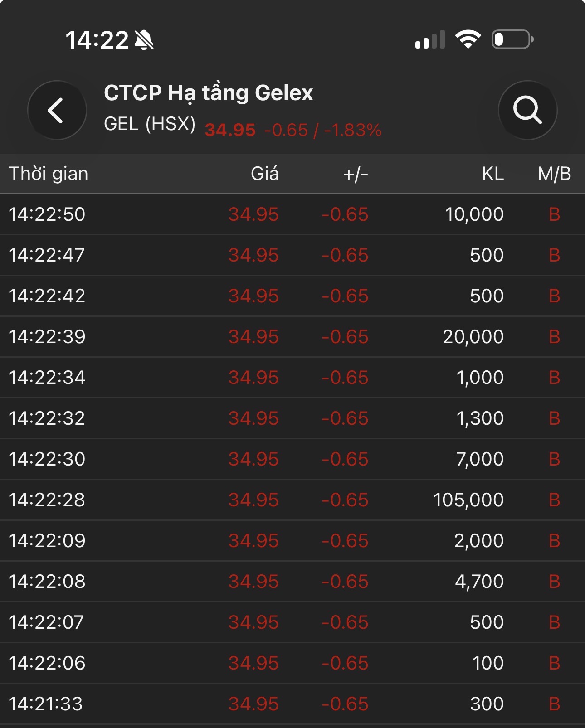Tap the battery indicator icon
The image size is (585, 728).
[x=512, y=39]
